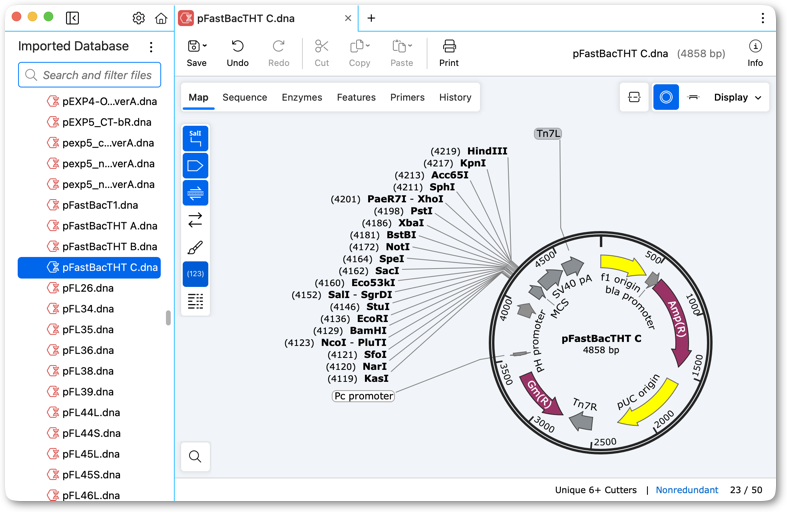
Task: Go to home screen icon
Action: coord(161,18)
